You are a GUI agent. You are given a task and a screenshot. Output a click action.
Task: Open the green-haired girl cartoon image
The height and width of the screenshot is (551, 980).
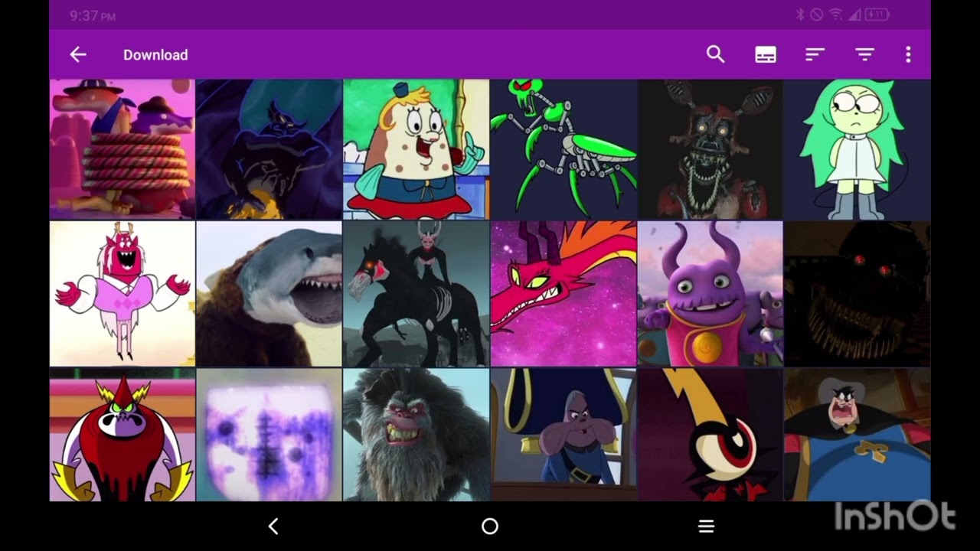tap(857, 149)
